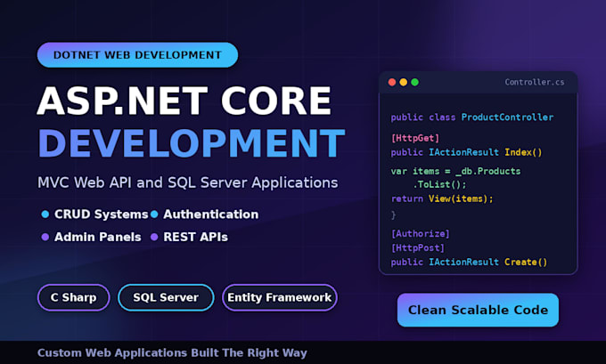The height and width of the screenshot is (364, 606).
Task: Click the Clean Scalable Code button
Action: pos(478,310)
